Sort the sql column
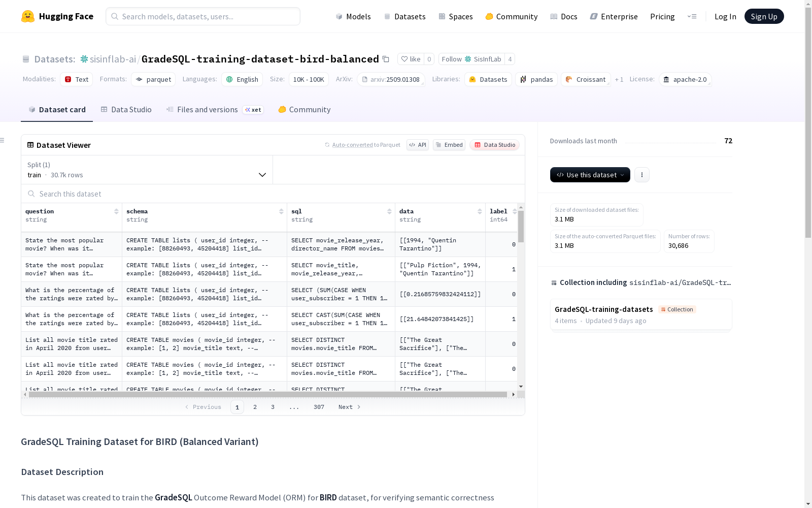The height and width of the screenshot is (508, 812). coord(389,211)
